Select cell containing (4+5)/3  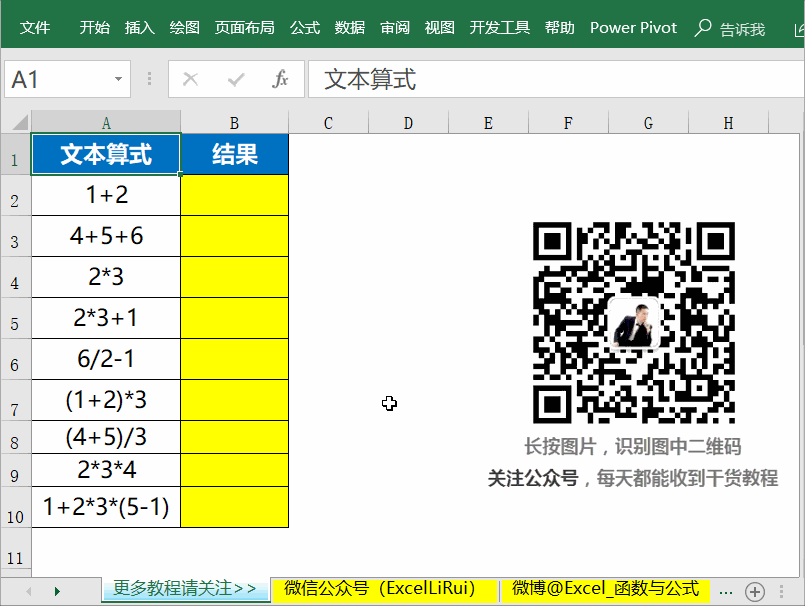pyautogui.click(x=106, y=438)
